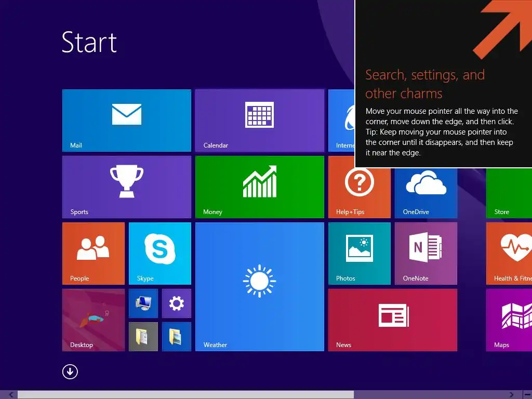
Task: Click the scrollbar right arrow
Action: [511, 395]
